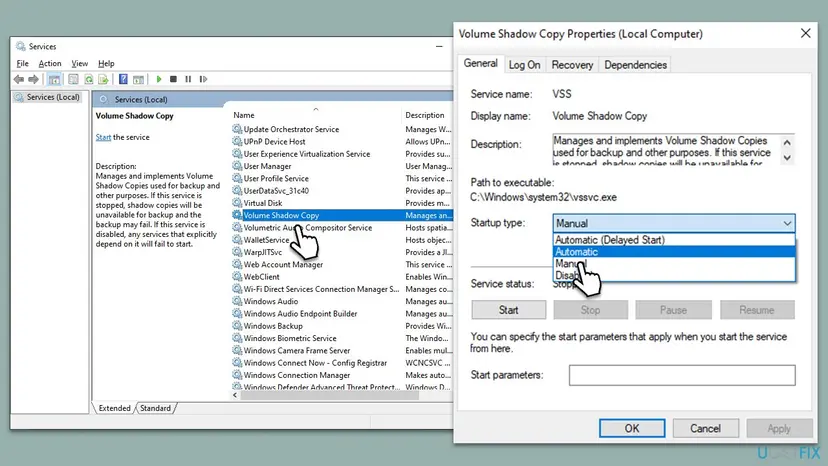Viewport: 828px width, 466px height.
Task: Select Windows Audio Endpoint Builder service
Action: 342,314
